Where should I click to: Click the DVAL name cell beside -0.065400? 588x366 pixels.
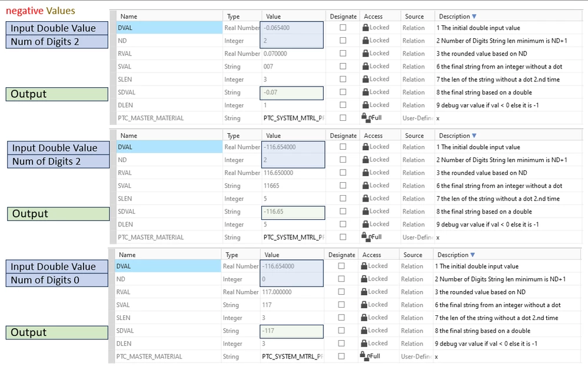tap(169, 28)
